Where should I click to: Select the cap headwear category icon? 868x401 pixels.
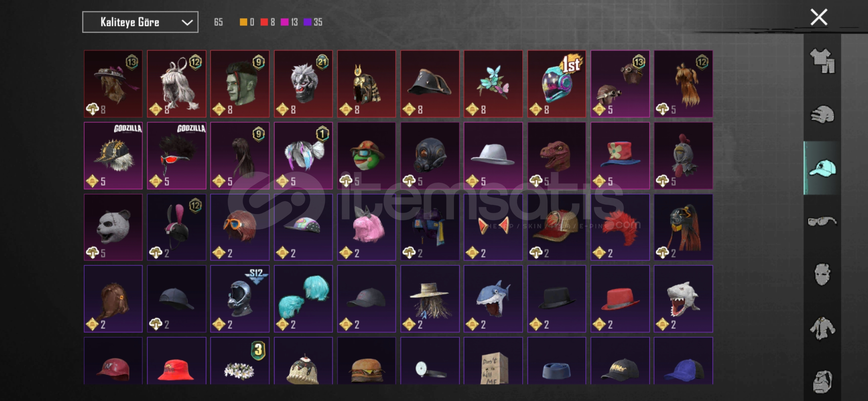click(822, 168)
